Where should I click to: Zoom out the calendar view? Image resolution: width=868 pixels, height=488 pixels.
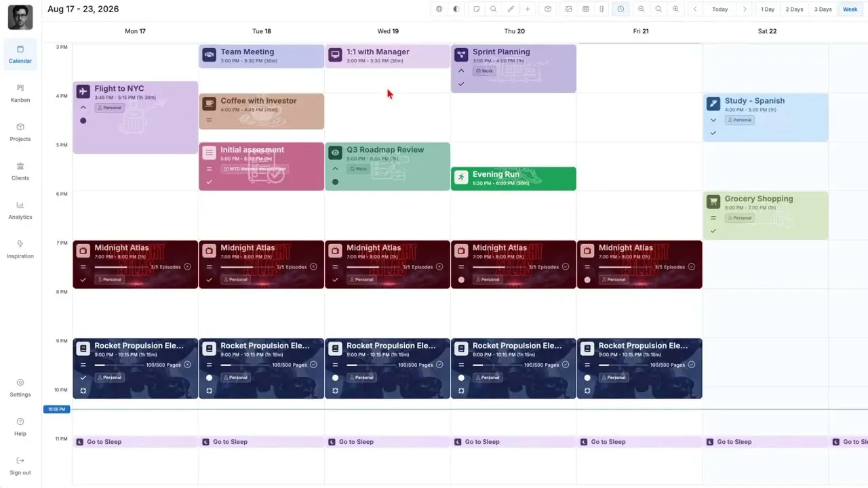coord(641,9)
